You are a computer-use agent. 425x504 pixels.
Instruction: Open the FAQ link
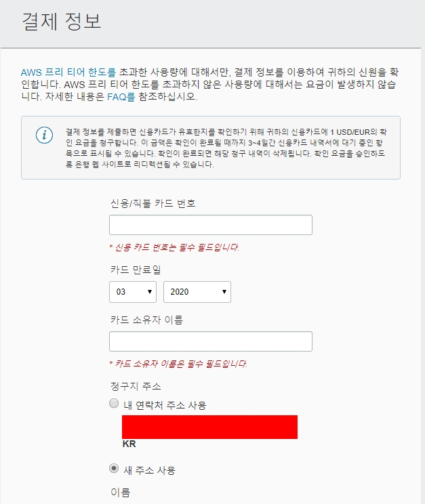tap(121, 97)
